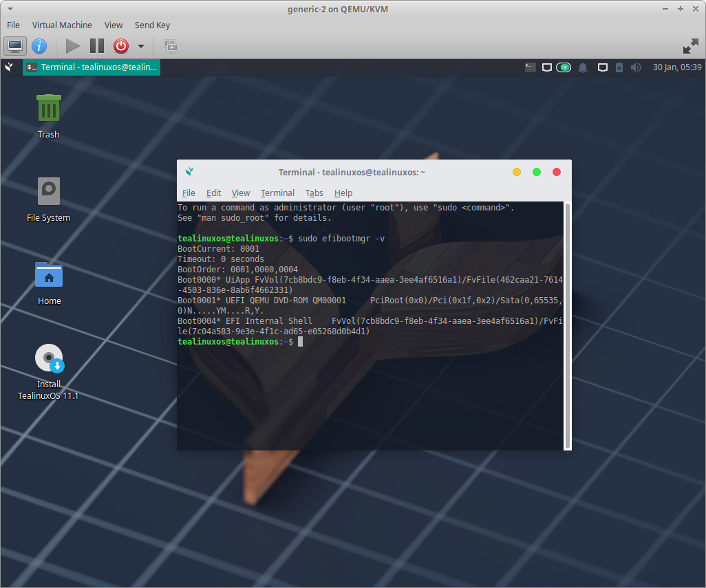Open the Terminal window File menu

(189, 193)
